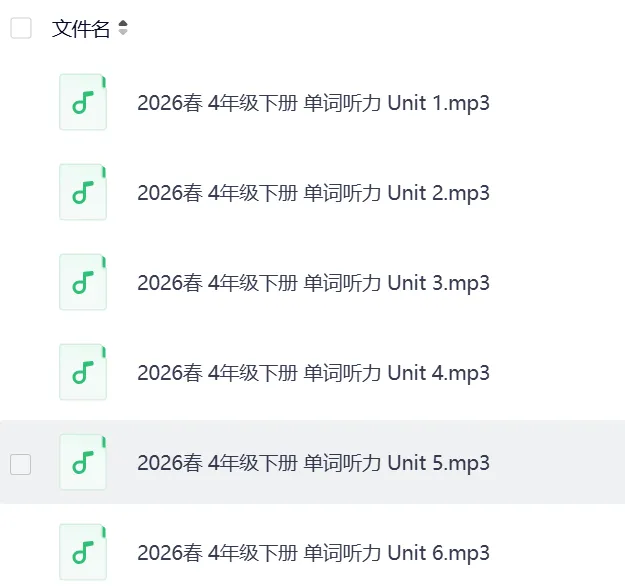Click the Unit 6.mp3 music file icon

83,553
